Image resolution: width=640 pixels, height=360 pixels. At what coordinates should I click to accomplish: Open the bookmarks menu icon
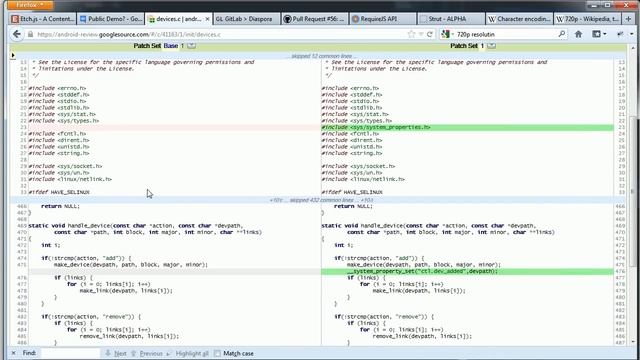pyautogui.click(x=598, y=34)
